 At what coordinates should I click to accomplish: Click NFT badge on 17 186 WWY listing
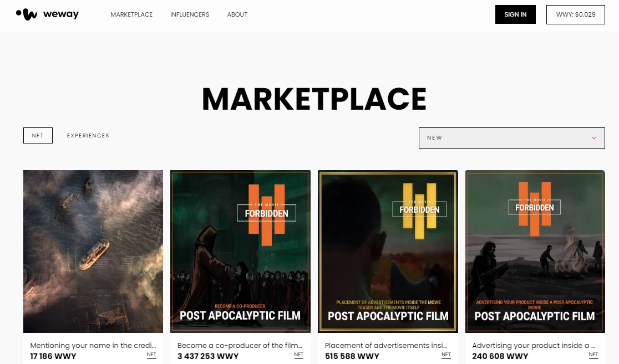tap(151, 355)
